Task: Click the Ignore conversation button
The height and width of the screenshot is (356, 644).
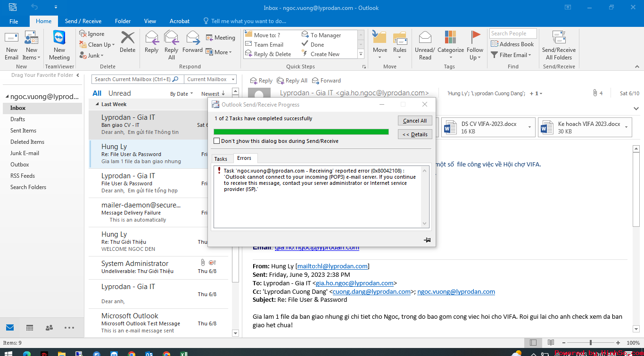Action: pos(92,34)
